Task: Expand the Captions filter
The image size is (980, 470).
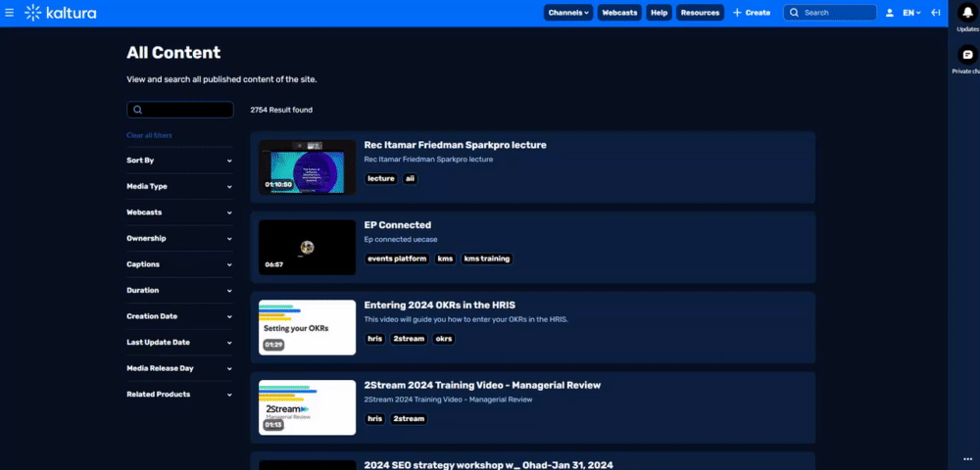Action: pyautogui.click(x=179, y=264)
